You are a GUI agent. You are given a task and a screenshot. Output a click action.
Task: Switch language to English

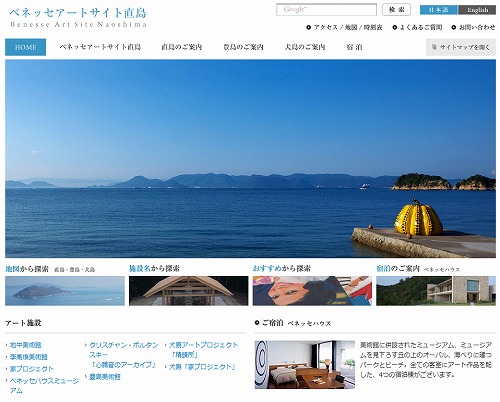click(477, 10)
